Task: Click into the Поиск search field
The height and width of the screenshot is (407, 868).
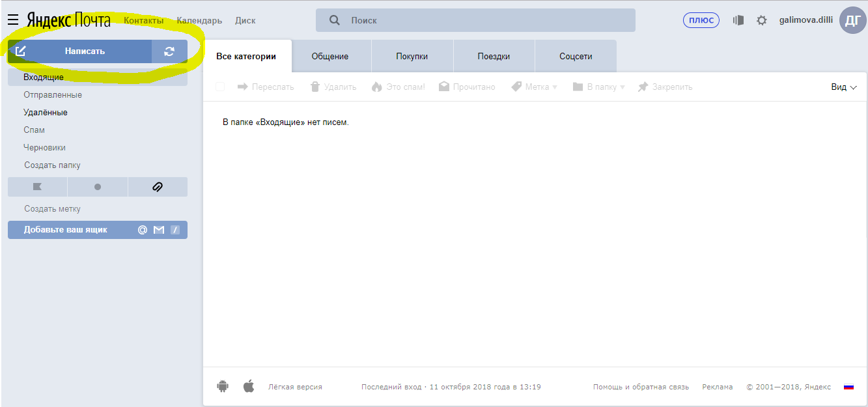Action: click(475, 20)
